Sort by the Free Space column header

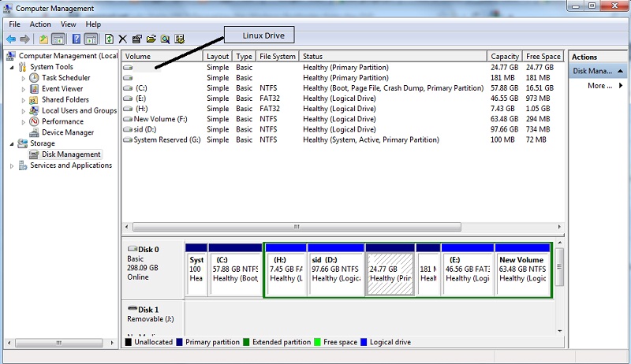(543, 56)
